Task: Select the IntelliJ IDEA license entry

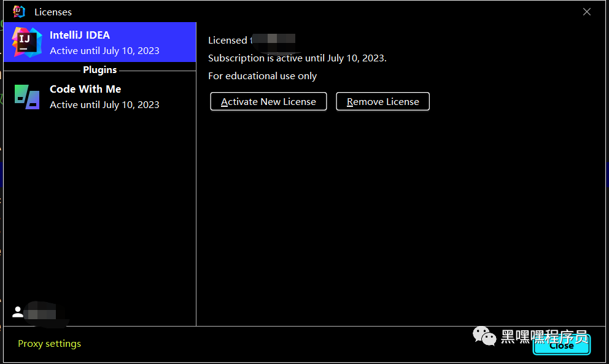Action: [100, 42]
